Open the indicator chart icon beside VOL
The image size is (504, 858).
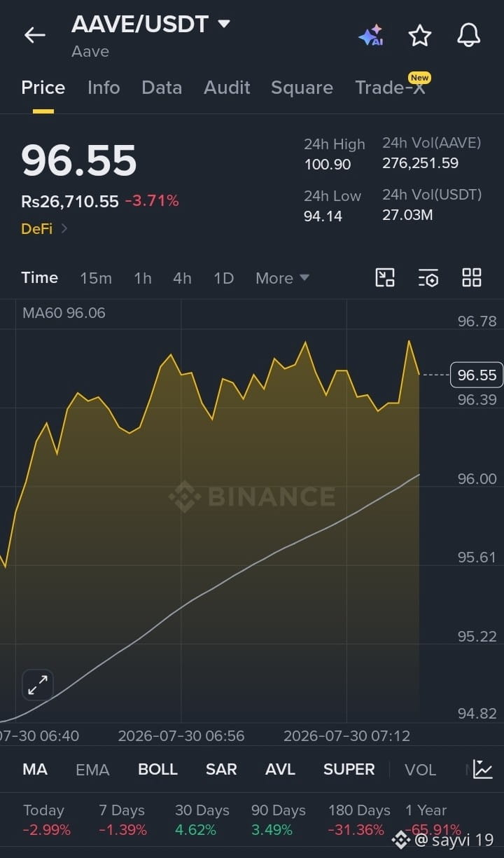[482, 769]
